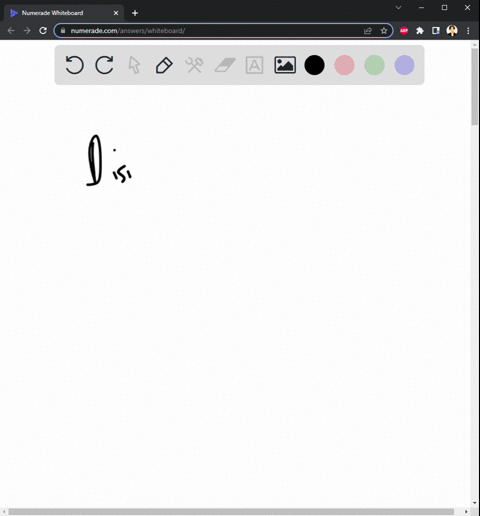The height and width of the screenshot is (516, 480).
Task: Bookmark this page with the star icon
Action: click(x=384, y=31)
